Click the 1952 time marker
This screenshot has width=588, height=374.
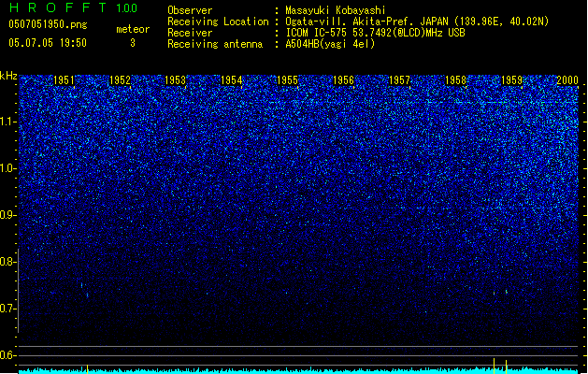click(120, 80)
